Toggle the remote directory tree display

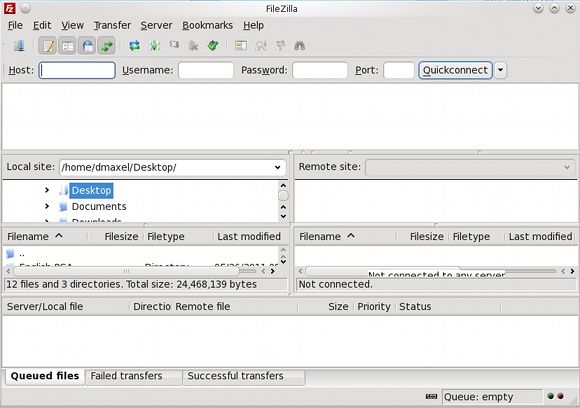[87, 46]
